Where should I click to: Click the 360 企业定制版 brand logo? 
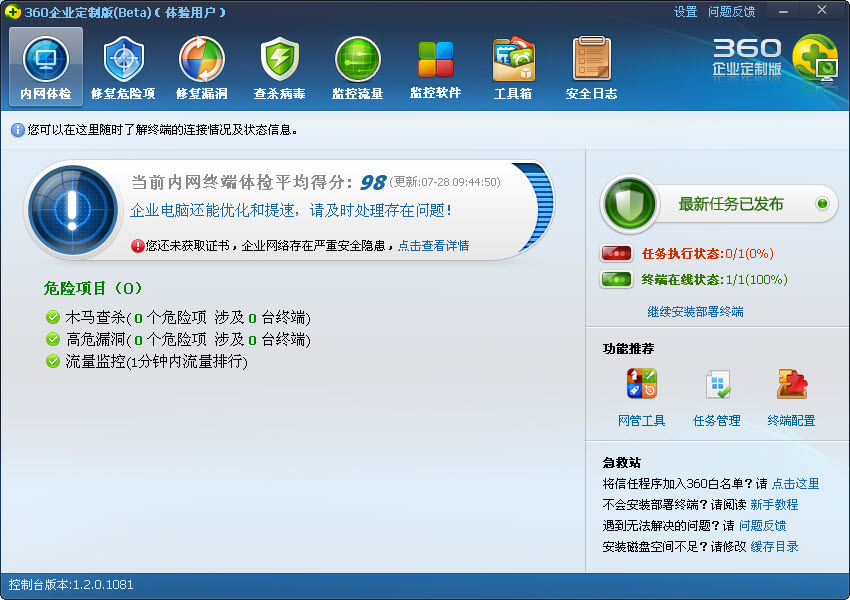(775, 60)
